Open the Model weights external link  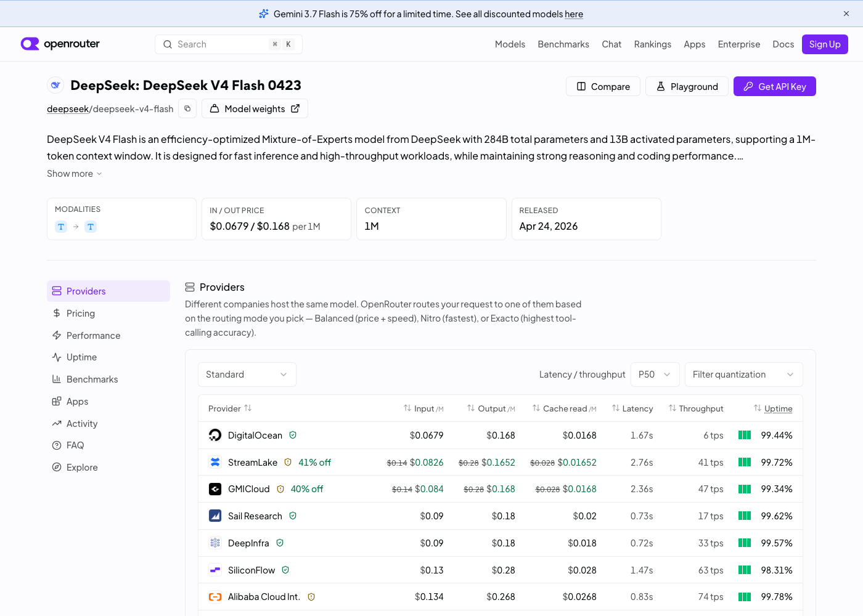[x=255, y=108]
